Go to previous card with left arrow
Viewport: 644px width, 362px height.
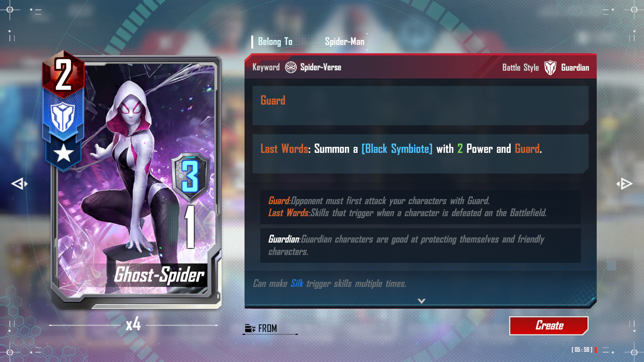pos(19,184)
